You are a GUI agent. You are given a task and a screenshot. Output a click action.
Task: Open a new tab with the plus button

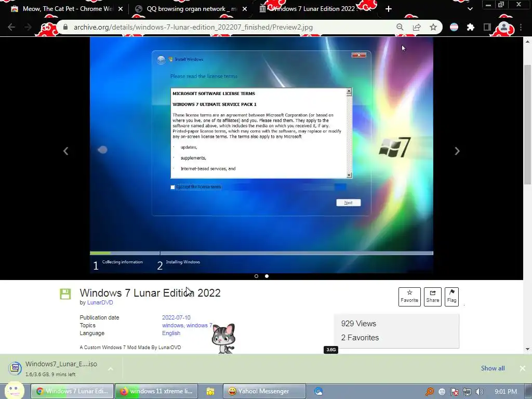389,9
